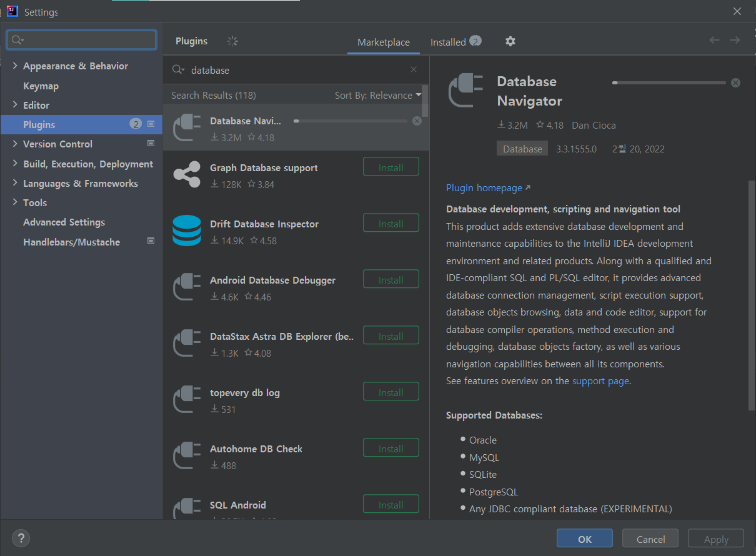The image size is (756, 556).
Task: Click the Plugins update count badge in sidebar
Action: 136,124
